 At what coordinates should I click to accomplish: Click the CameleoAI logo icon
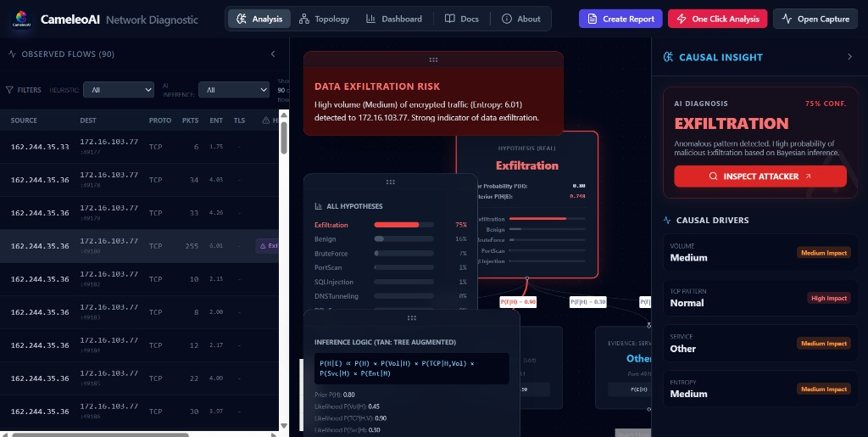[21, 19]
